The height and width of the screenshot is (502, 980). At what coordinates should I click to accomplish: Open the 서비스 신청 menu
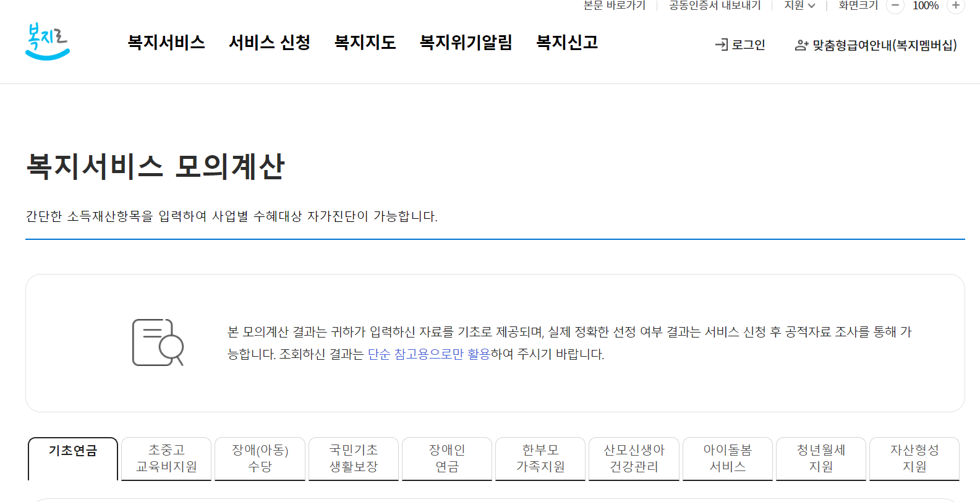pos(269,42)
